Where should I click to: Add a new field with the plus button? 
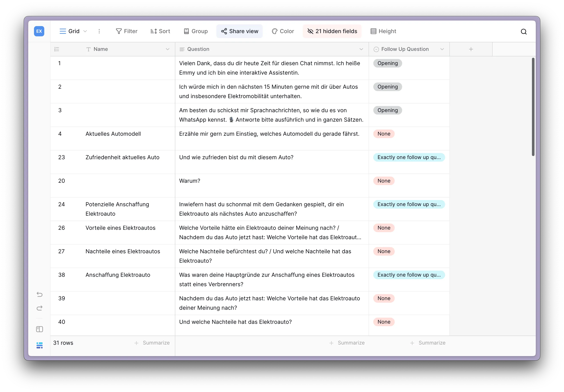(471, 49)
